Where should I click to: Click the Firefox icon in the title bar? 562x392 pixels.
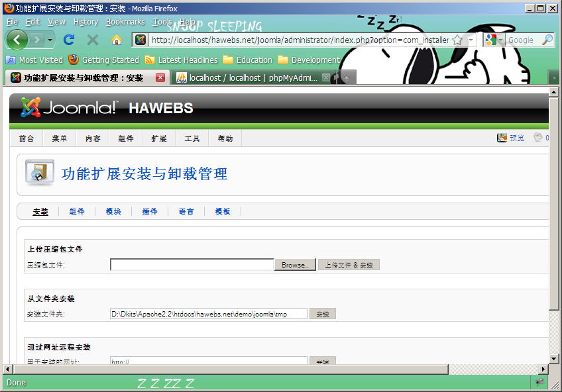(x=9, y=8)
